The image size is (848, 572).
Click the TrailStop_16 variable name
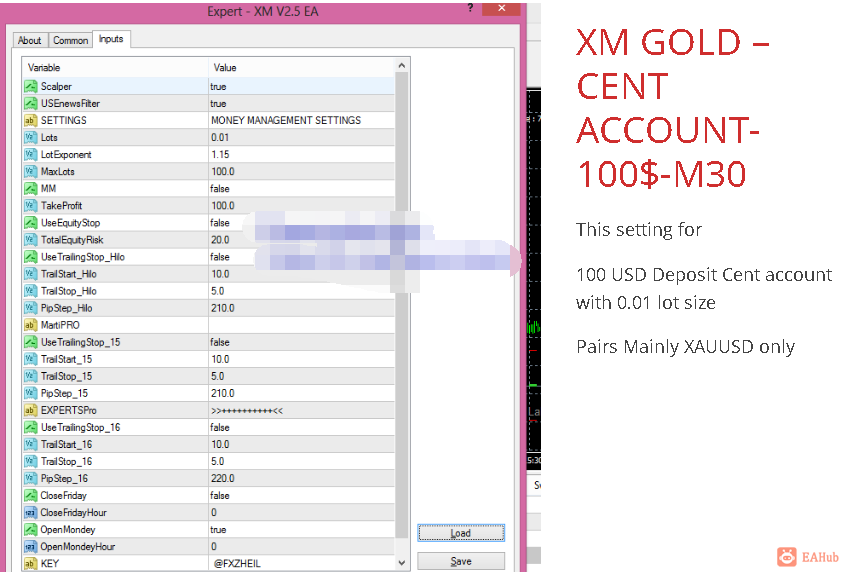[67, 461]
